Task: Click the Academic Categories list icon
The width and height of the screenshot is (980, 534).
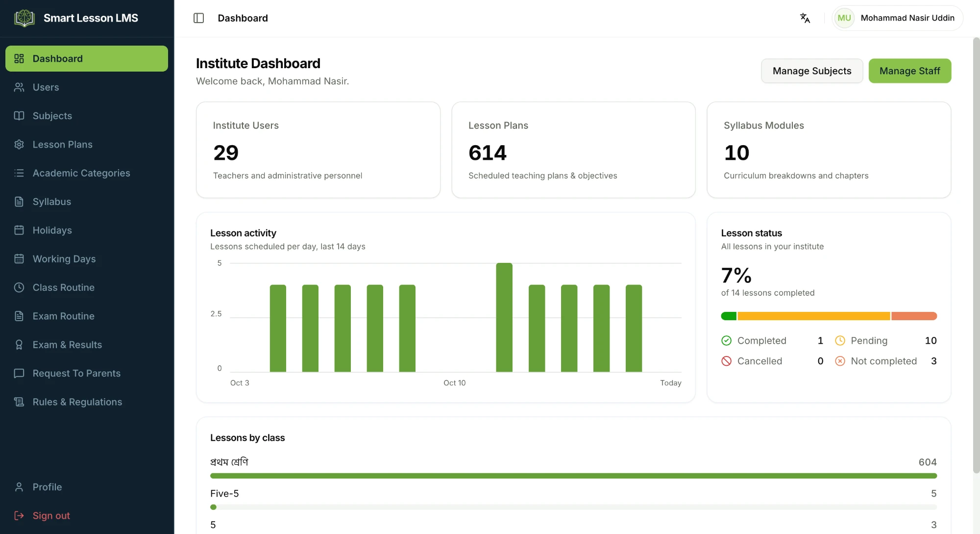Action: pos(19,173)
